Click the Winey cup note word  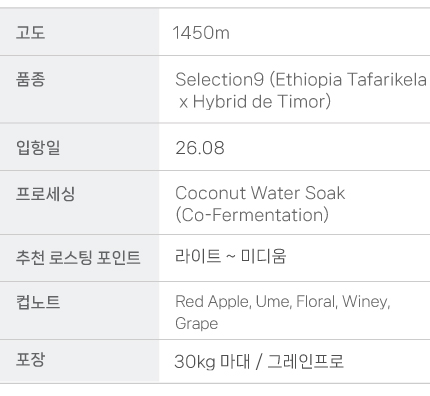(x=366, y=302)
